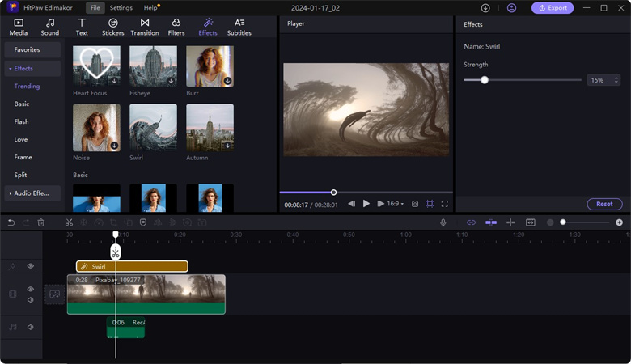
Task: Click the Export button
Action: coord(553,7)
